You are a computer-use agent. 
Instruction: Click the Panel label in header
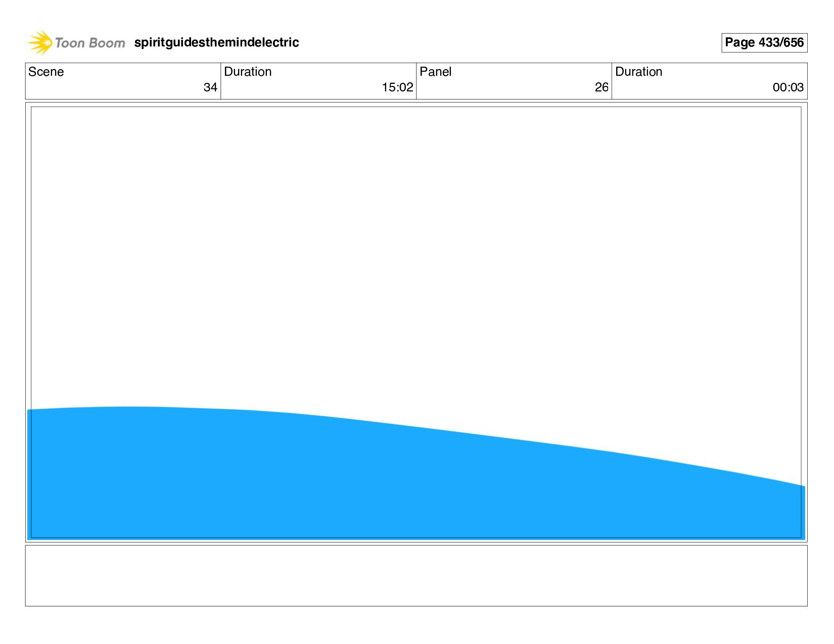click(435, 72)
